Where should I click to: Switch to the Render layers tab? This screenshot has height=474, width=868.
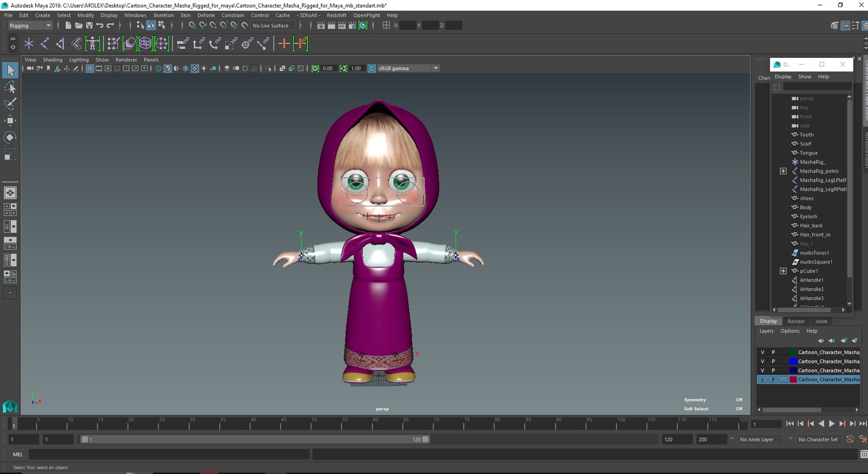point(796,321)
